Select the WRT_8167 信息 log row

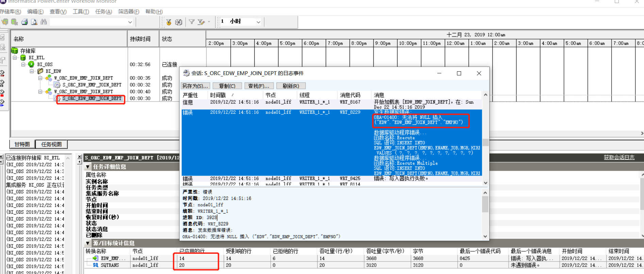click(x=332, y=104)
